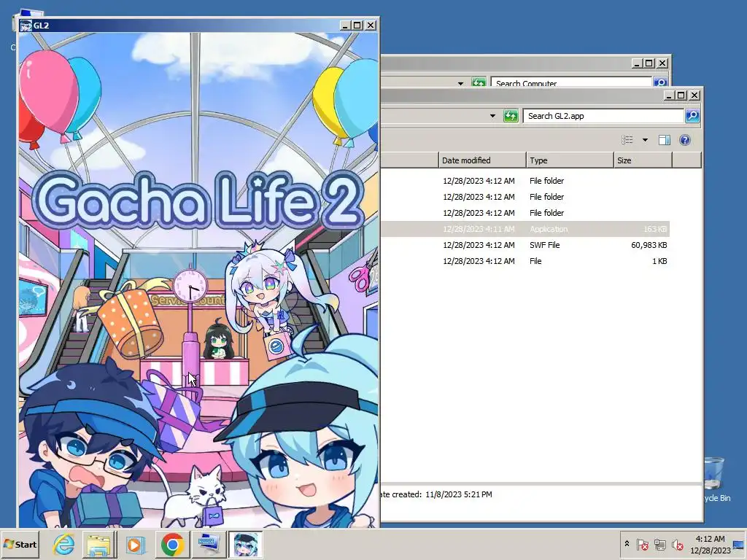Open address dropdown in Computer window

[x=460, y=83]
